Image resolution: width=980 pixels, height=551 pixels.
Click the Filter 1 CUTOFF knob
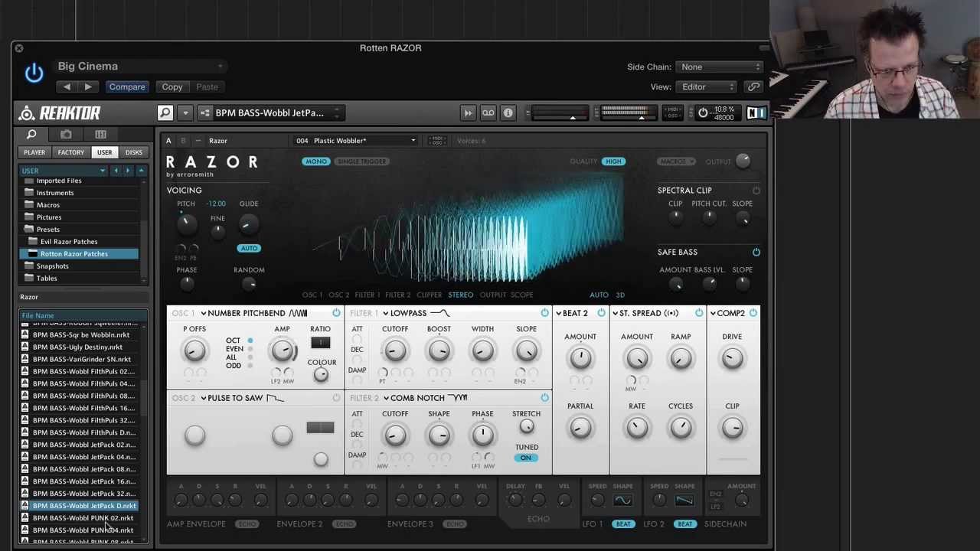click(395, 351)
